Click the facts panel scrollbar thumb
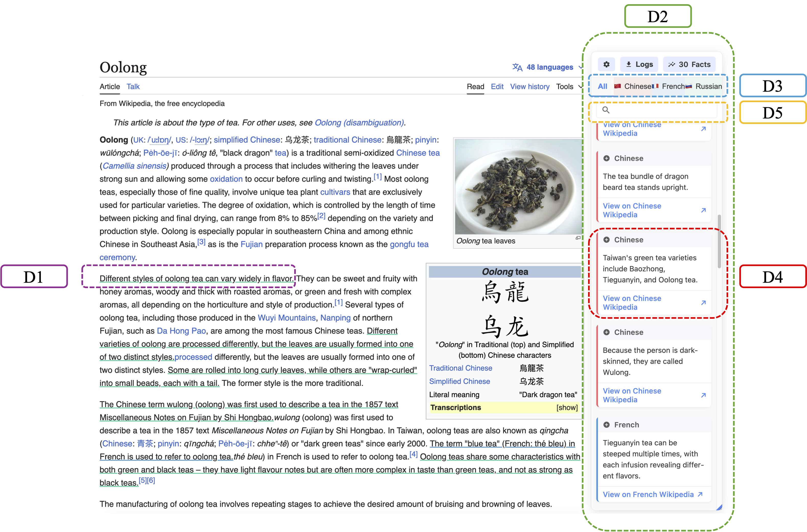807x532 pixels. coord(719,241)
